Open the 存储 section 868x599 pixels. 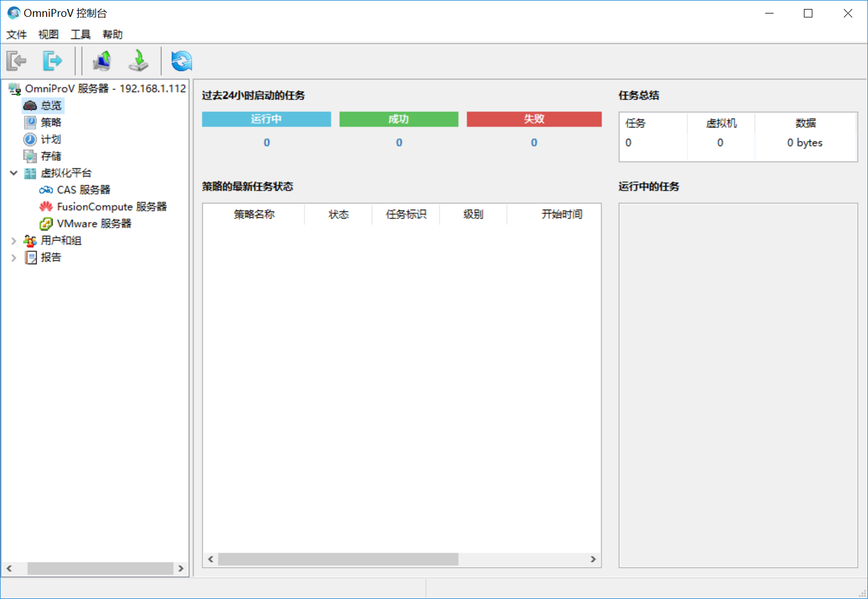(51, 156)
